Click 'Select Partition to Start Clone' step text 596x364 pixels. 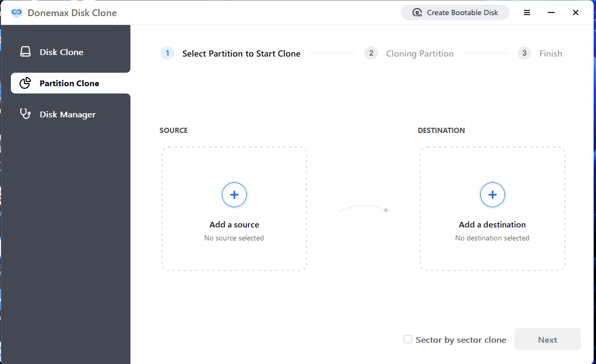tap(242, 53)
